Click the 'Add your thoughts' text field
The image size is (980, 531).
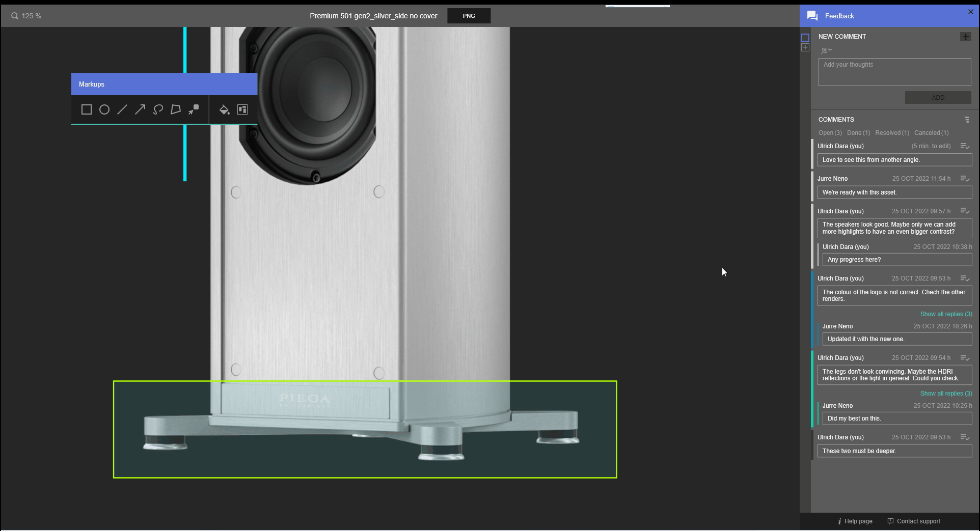pos(894,72)
